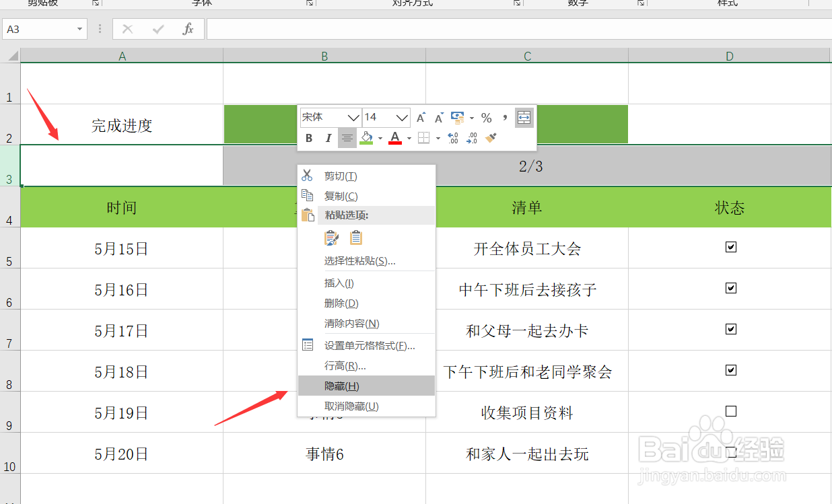Select the Format Painter icon
The image size is (832, 504).
pyautogui.click(x=490, y=137)
